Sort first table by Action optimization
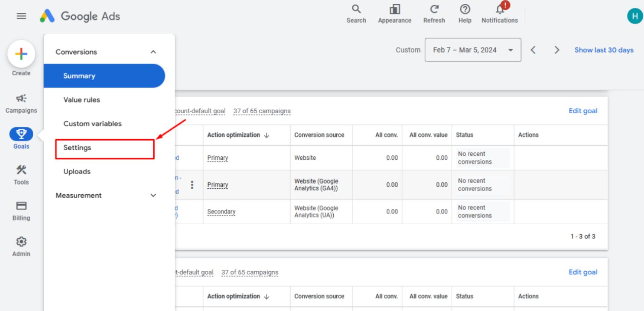The height and width of the screenshot is (311, 644). pos(238,135)
